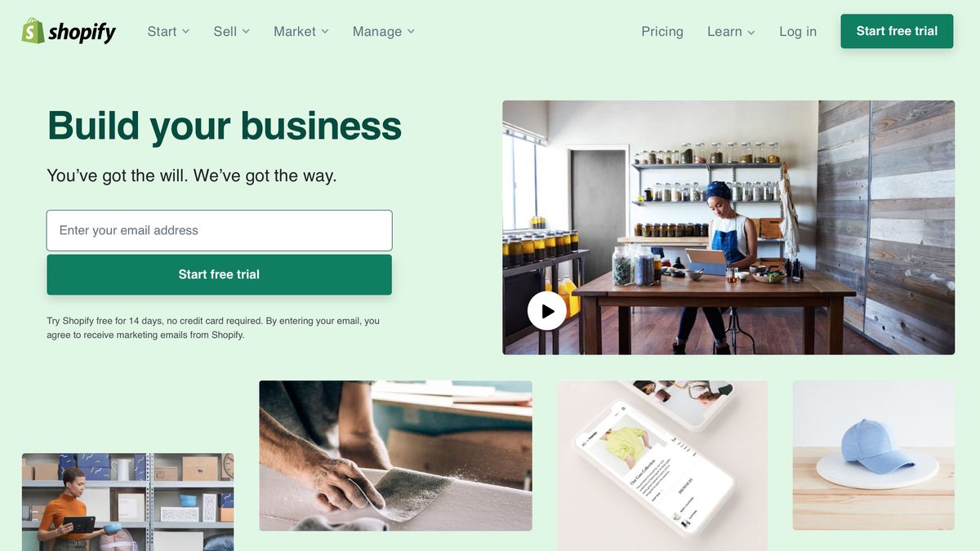Click the chevron arrow beside Manage
The height and width of the screenshot is (551, 980).
pos(411,31)
